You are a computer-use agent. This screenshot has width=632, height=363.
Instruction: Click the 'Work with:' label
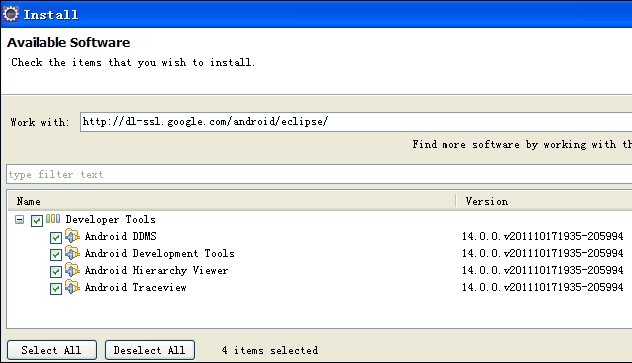(40, 122)
